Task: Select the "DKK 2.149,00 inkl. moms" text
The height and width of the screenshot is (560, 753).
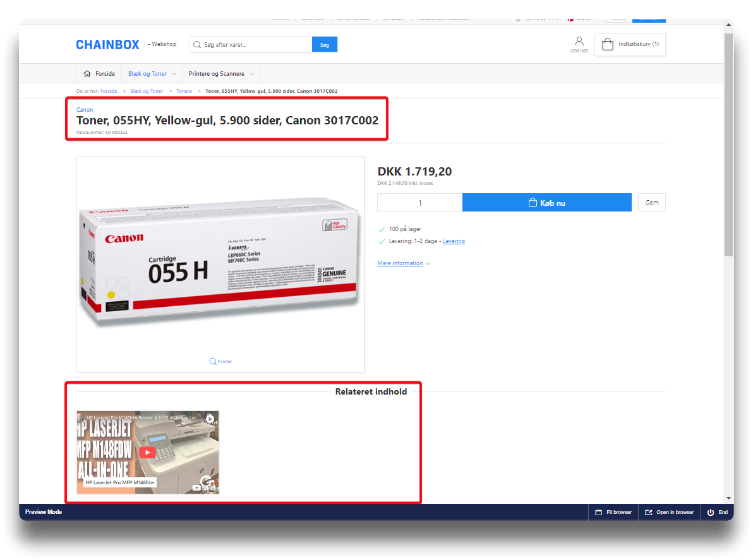Action: (x=406, y=183)
